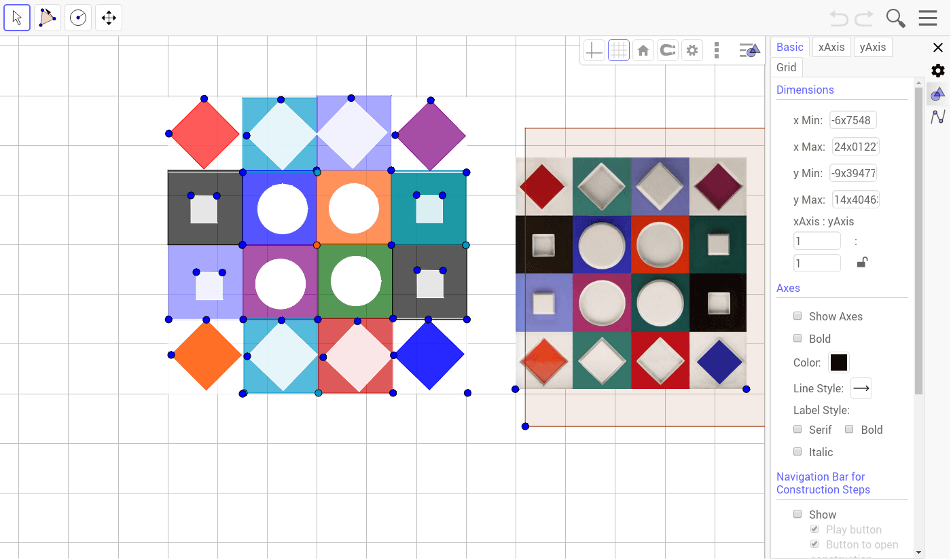
Task: Click the Dimensions section heading
Action: (805, 90)
